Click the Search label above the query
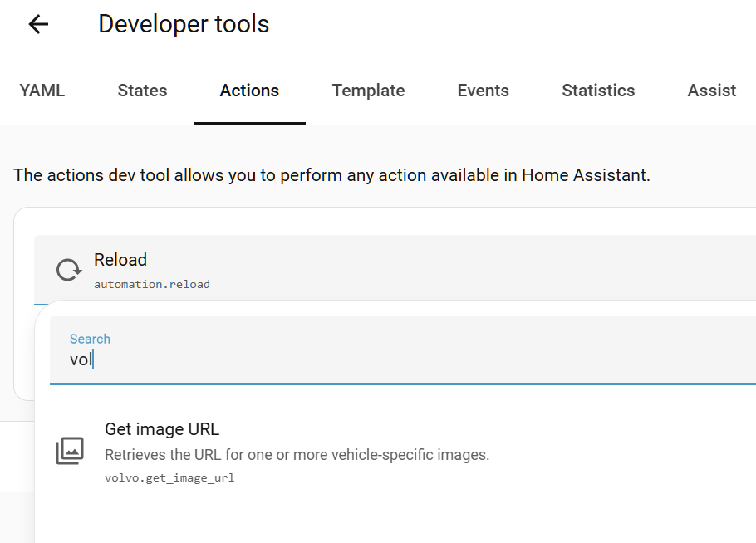Viewport: 756px width, 543px height. coord(90,339)
